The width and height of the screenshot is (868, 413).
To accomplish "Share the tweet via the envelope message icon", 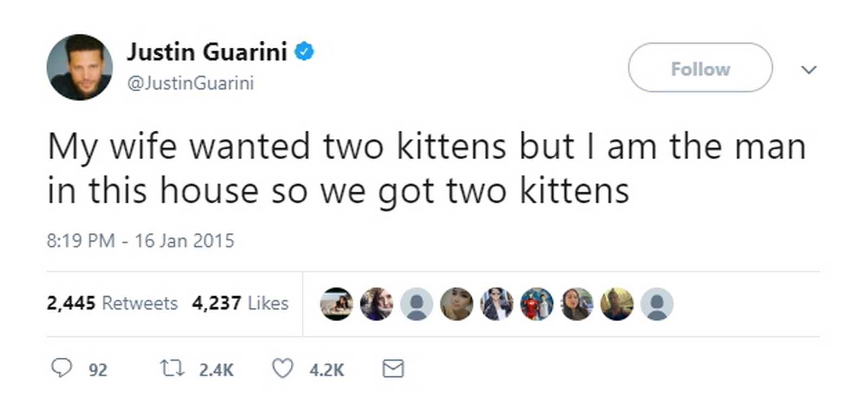I will click(393, 368).
